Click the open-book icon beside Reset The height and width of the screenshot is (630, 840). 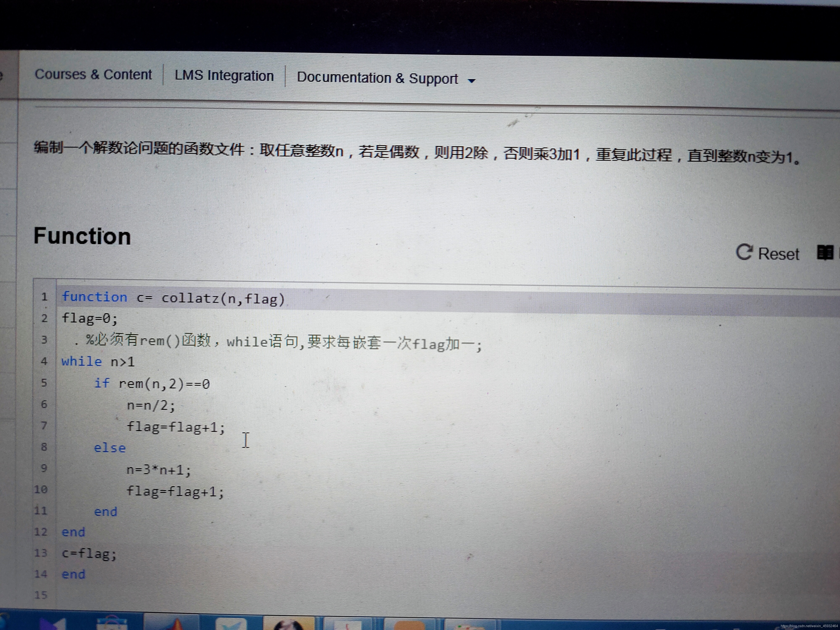coord(825,253)
